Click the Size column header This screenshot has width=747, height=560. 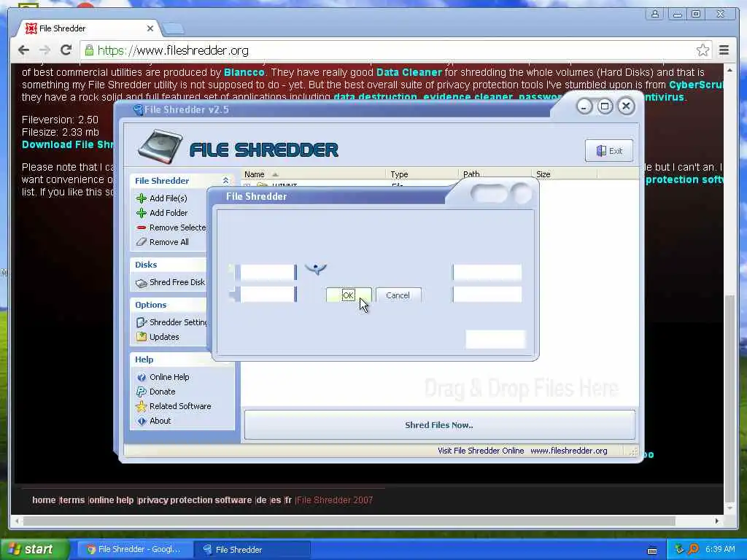(x=564, y=174)
